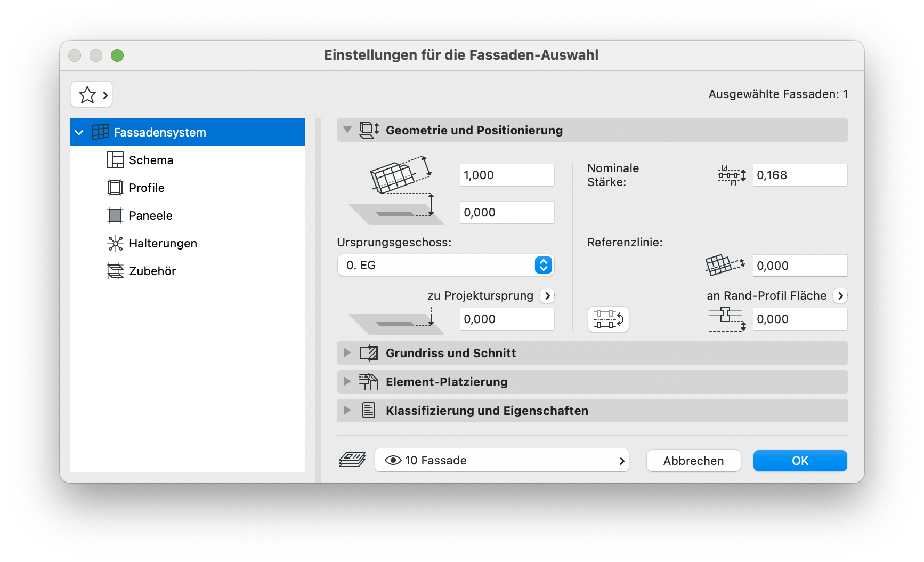Collapse the Fassadensystem tree node

coord(79,132)
